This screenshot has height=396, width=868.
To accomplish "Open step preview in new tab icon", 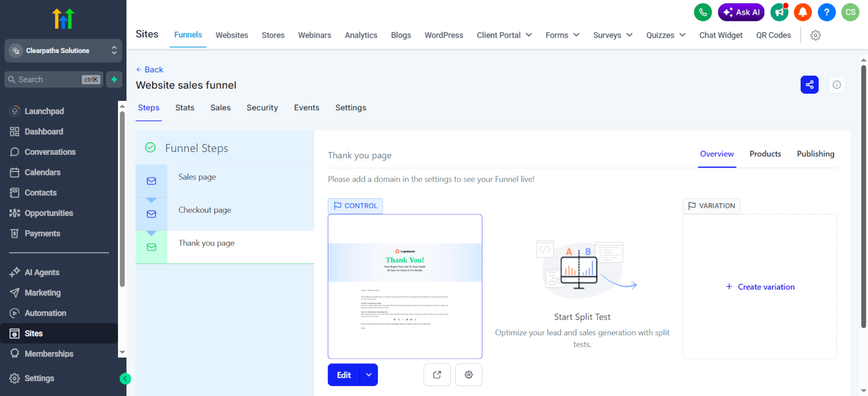I will [x=437, y=375].
